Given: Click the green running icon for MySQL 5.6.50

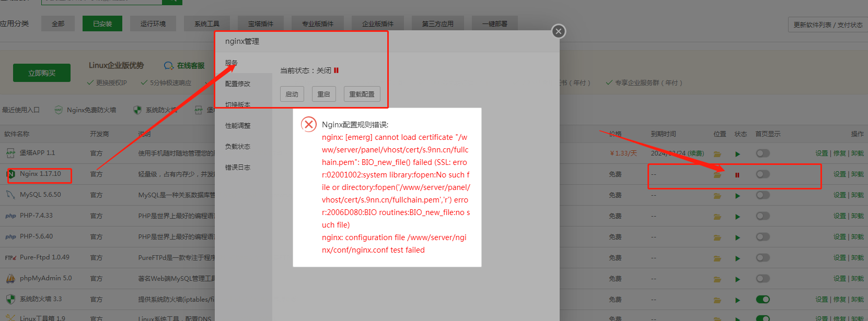Looking at the screenshot, I should [737, 196].
